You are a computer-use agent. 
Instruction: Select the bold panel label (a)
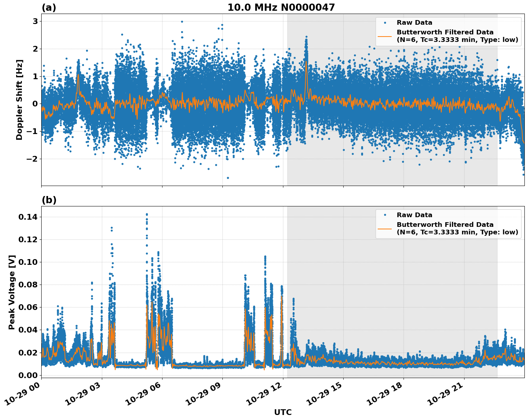click(49, 7)
